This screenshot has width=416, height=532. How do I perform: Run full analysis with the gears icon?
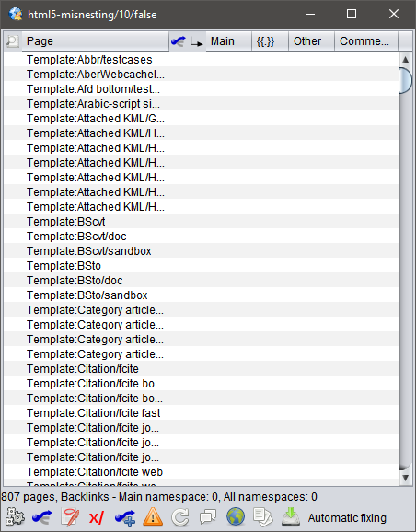tap(15, 517)
